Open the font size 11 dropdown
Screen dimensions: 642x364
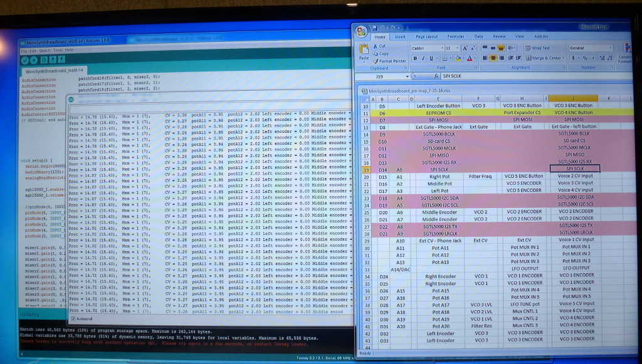457,48
